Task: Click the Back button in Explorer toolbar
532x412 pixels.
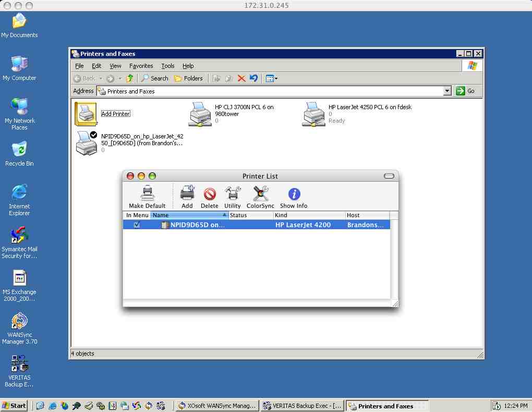Action: point(84,78)
